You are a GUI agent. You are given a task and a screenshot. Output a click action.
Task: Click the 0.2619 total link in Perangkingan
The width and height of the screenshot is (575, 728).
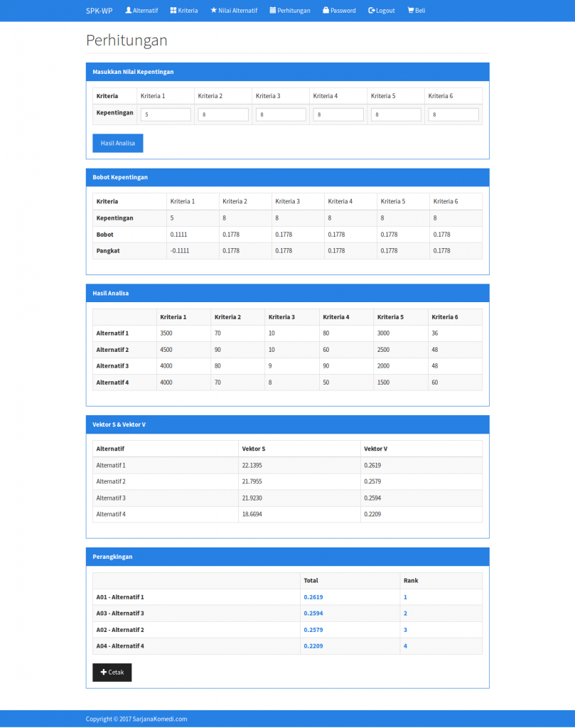coord(313,597)
